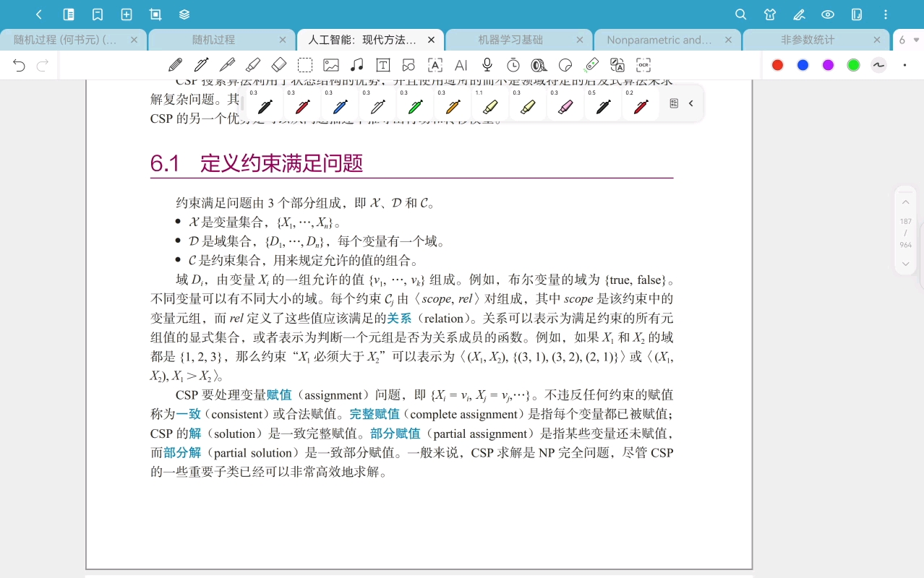This screenshot has height=578, width=924.
Task: Open document search magnifier icon
Action: (741, 14)
